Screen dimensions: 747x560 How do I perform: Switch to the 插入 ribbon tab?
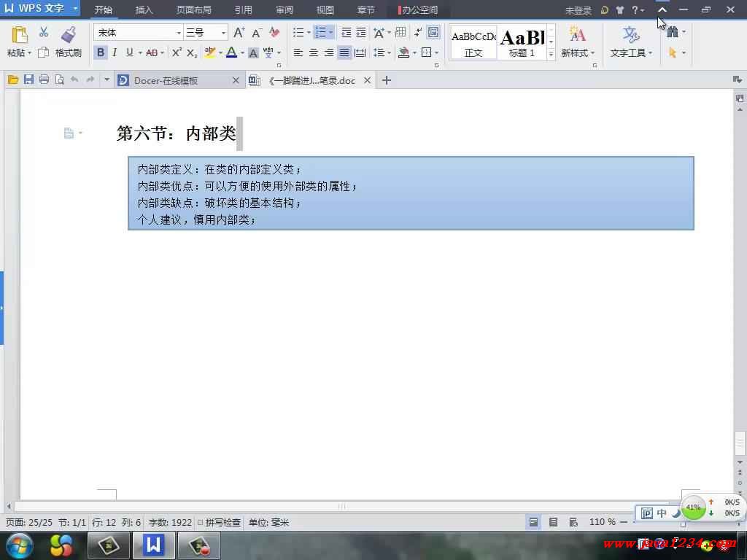(x=144, y=10)
